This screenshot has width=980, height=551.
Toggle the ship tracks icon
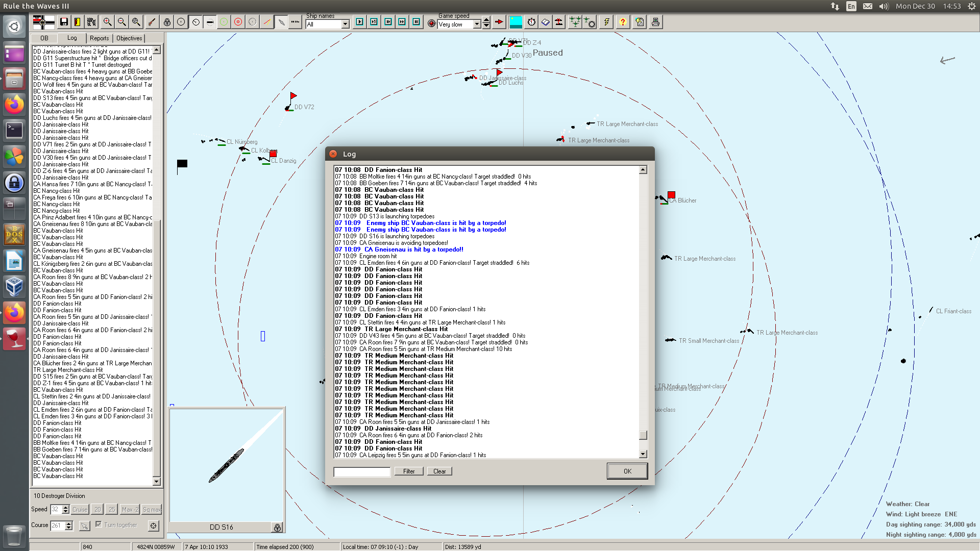point(281,22)
